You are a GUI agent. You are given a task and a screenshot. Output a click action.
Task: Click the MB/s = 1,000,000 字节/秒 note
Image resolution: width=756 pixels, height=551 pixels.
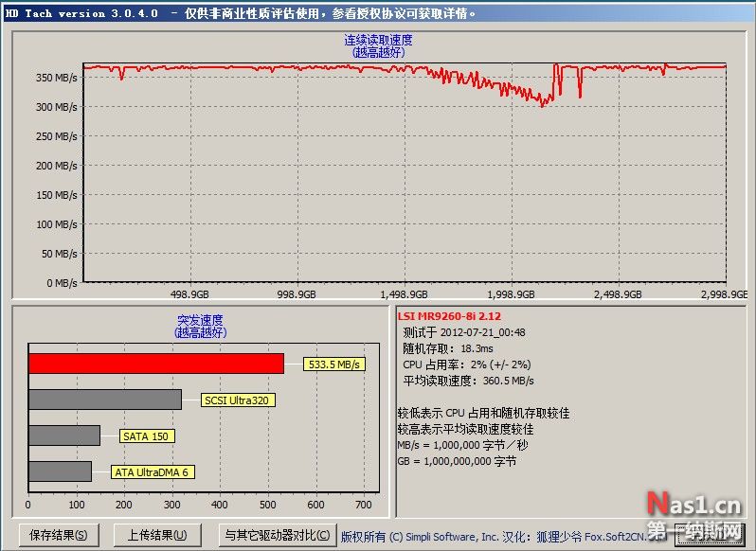point(463,445)
